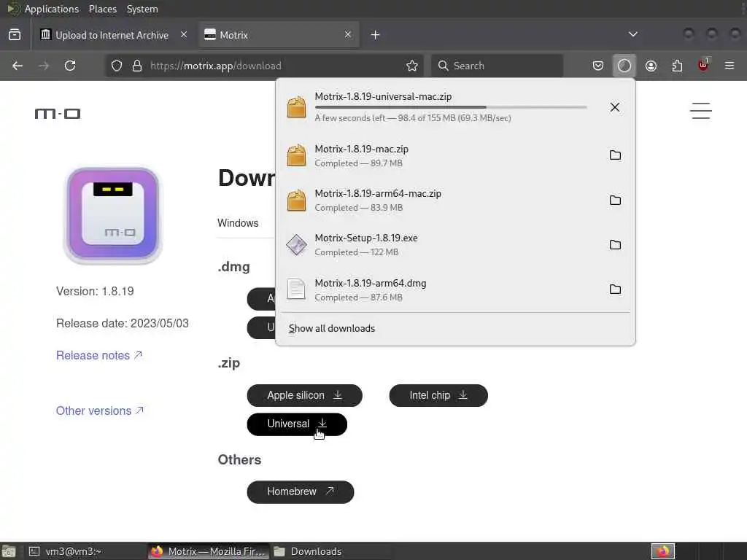Show site security lock info
The image size is (747, 560).
click(137, 66)
